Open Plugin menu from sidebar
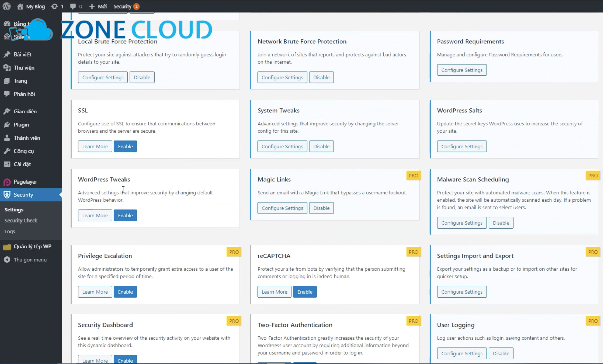Image resolution: width=603 pixels, height=364 pixels. click(x=21, y=125)
